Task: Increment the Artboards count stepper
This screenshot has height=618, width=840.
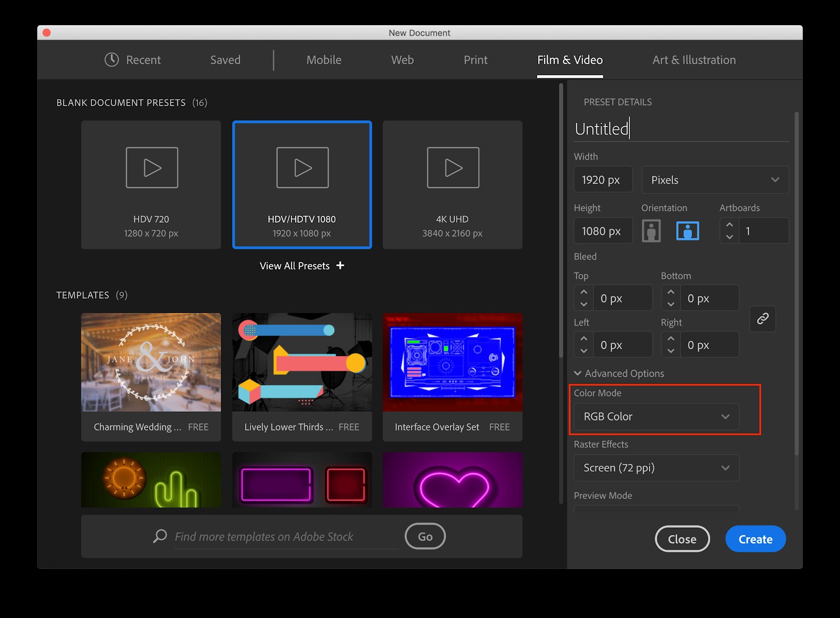Action: [729, 225]
